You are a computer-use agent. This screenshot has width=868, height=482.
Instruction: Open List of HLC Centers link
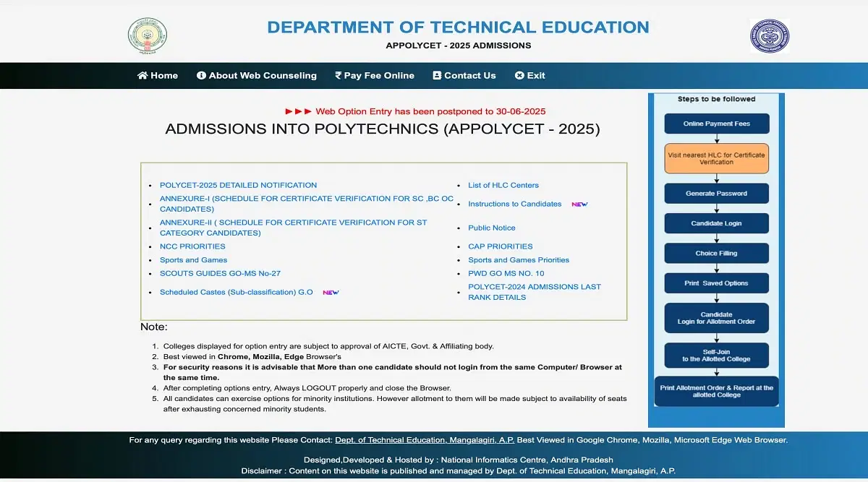coord(503,185)
